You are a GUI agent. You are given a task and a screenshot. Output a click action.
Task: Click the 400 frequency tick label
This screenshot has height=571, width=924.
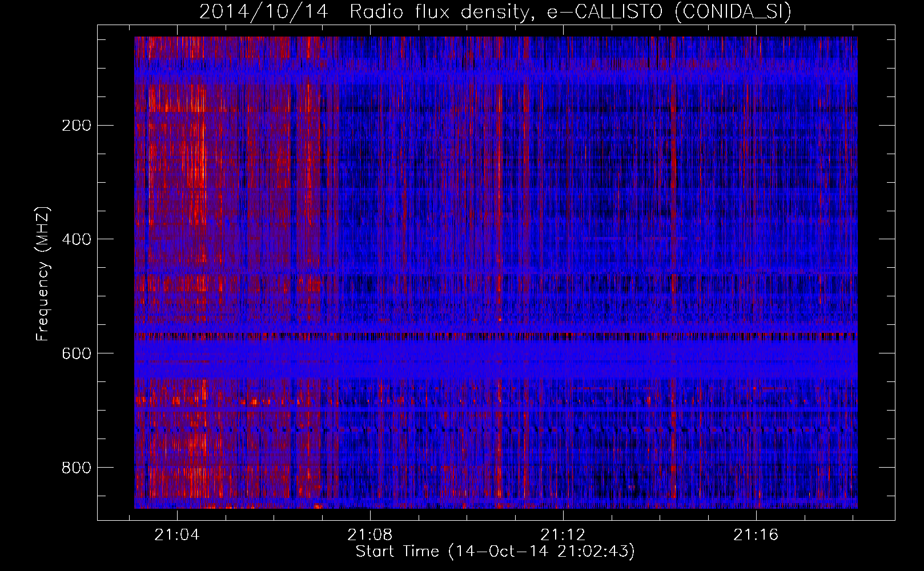coord(77,239)
